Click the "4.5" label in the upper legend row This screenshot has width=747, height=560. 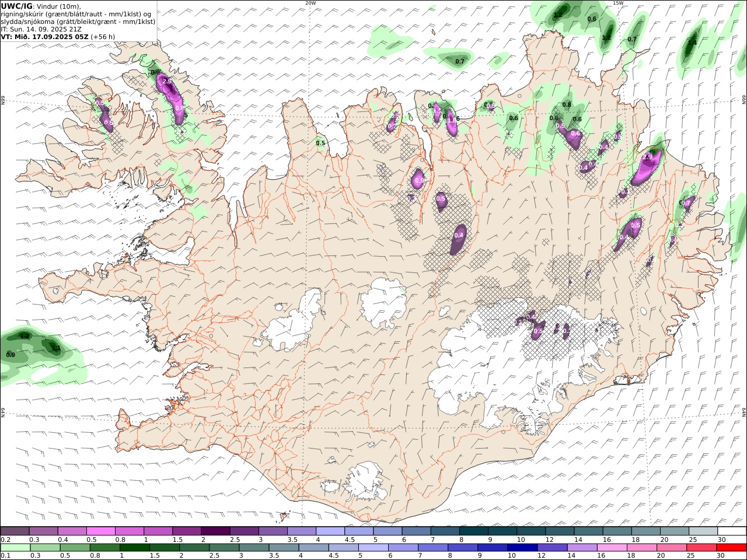pos(350,540)
